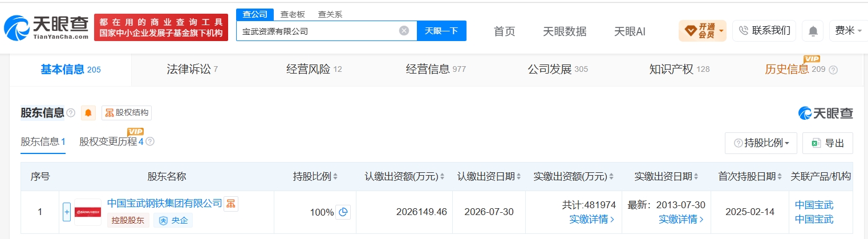Image resolution: width=868 pixels, height=239 pixels.
Task: Select the 查关系 search mode
Action: [x=330, y=14]
